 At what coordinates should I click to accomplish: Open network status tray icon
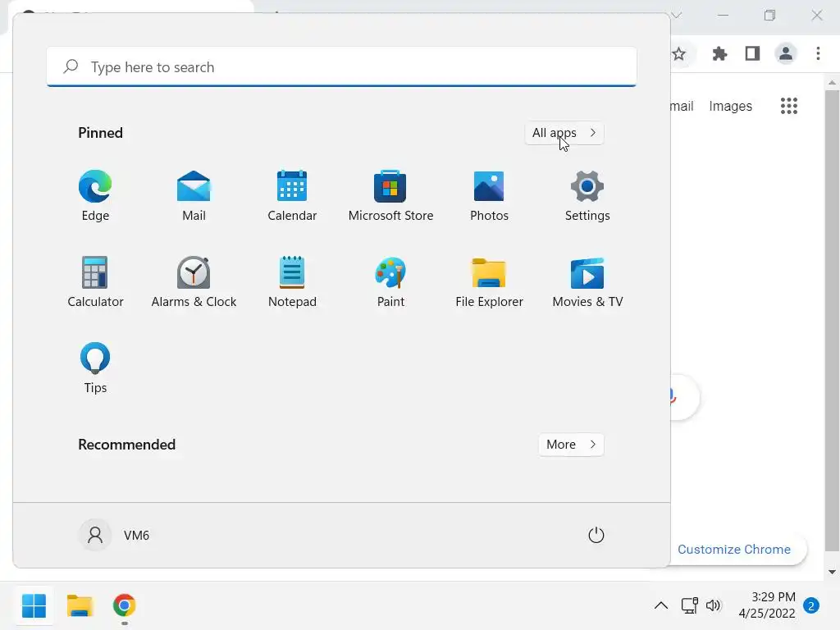click(x=689, y=606)
